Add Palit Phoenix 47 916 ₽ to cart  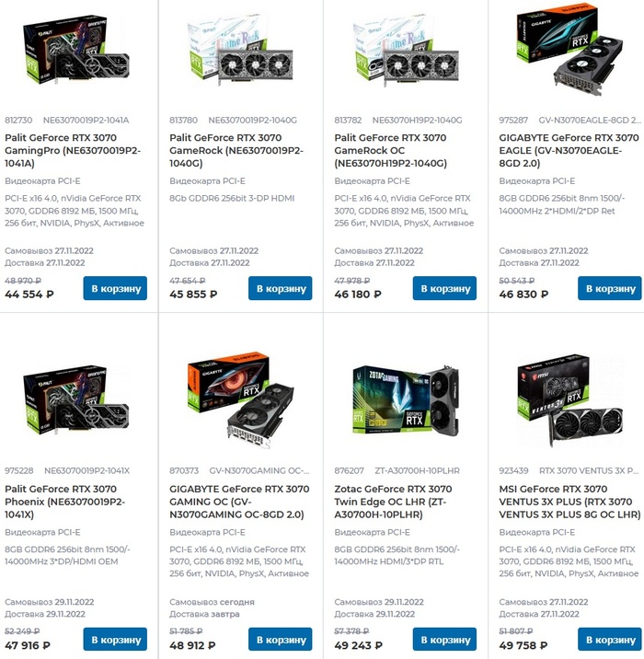[x=115, y=640]
